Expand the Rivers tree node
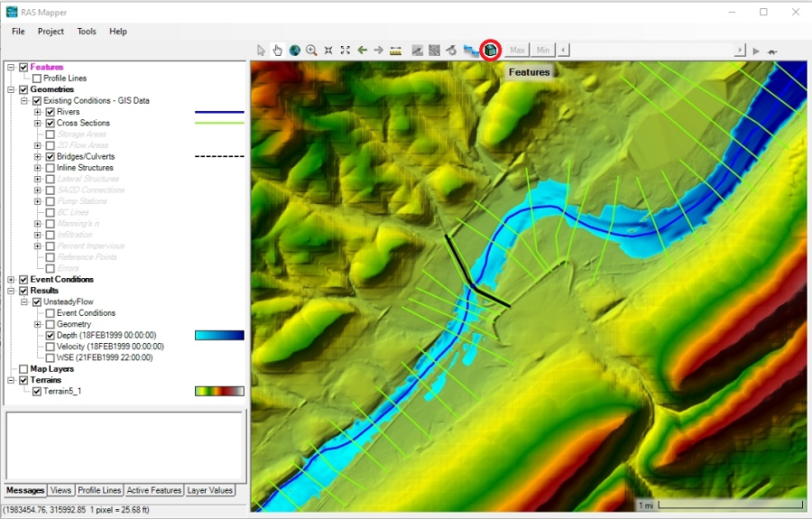Screen dimensions: 812x519 [x=38, y=112]
